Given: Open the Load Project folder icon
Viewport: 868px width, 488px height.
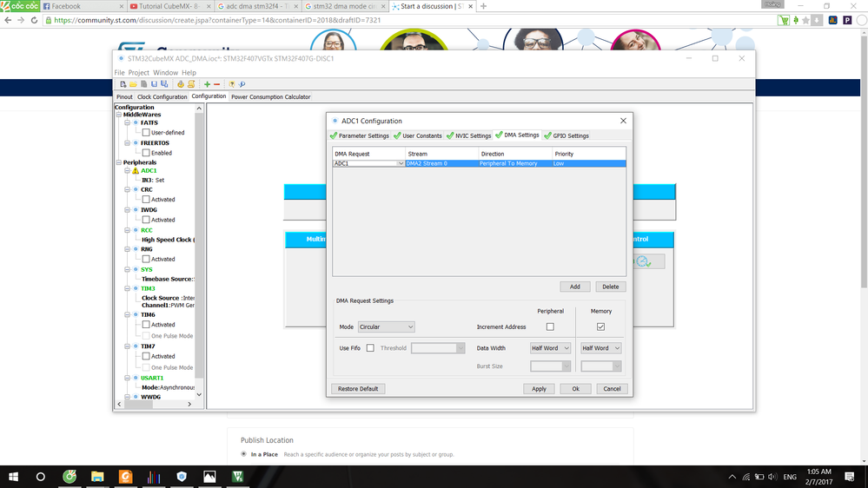Looking at the screenshot, I should click(134, 84).
